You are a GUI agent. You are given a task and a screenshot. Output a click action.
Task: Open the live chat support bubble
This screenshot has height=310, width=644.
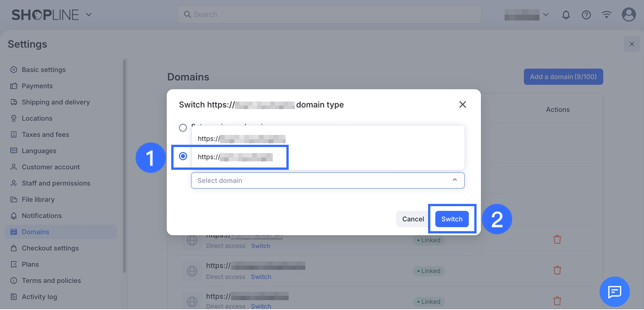tap(614, 291)
